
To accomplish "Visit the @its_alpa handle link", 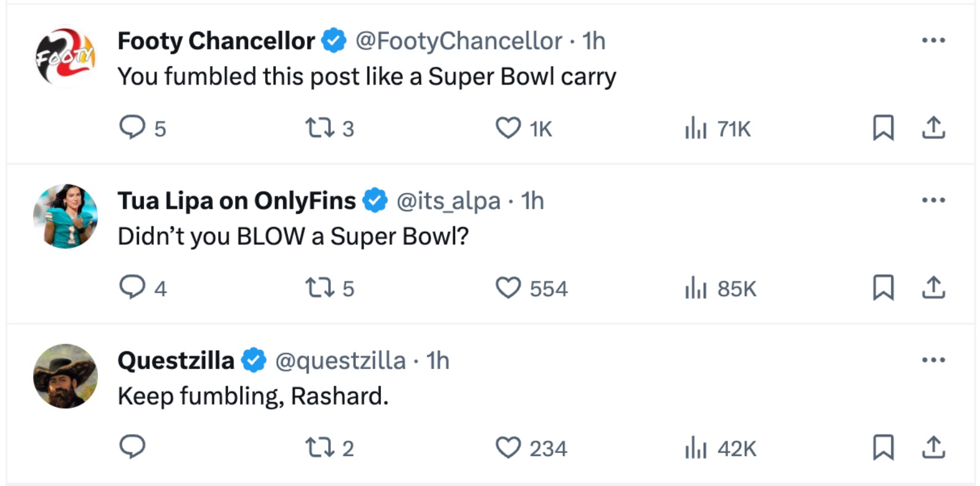I will [448, 201].
